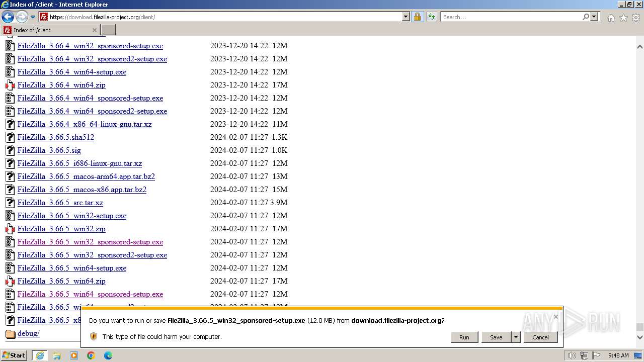Viewport: 644px width, 362px height.
Task: Click the security lock icon
Action: tap(417, 17)
